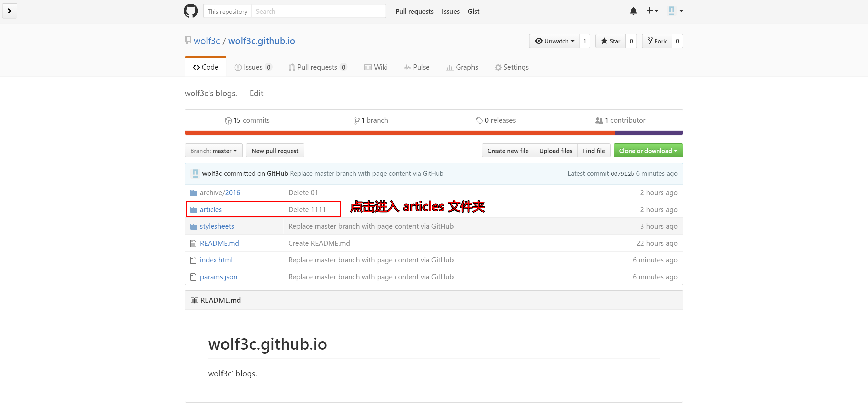Open the notifications bell icon
Screen dimensions: 868x417
pyautogui.click(x=633, y=11)
